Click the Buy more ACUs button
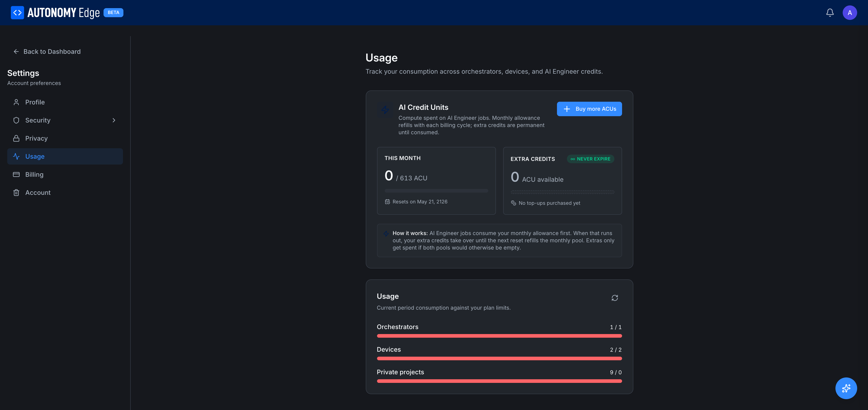Image resolution: width=868 pixels, height=410 pixels. [x=589, y=109]
